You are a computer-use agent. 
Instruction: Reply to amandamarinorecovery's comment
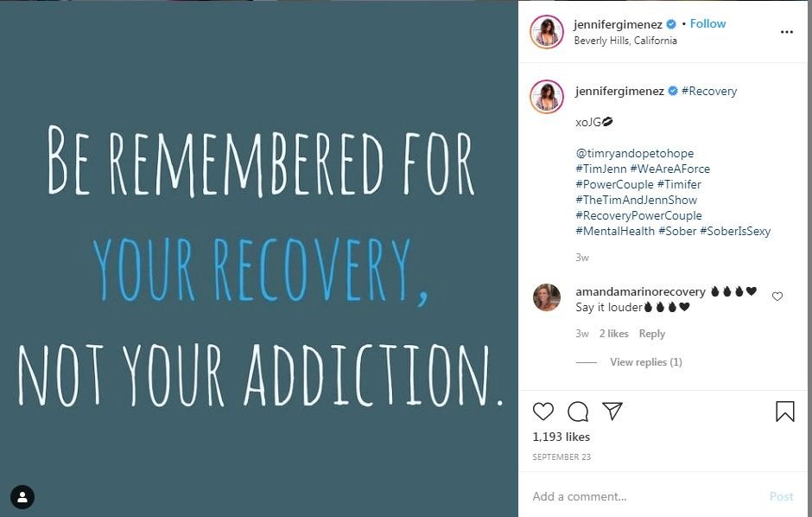click(x=651, y=334)
